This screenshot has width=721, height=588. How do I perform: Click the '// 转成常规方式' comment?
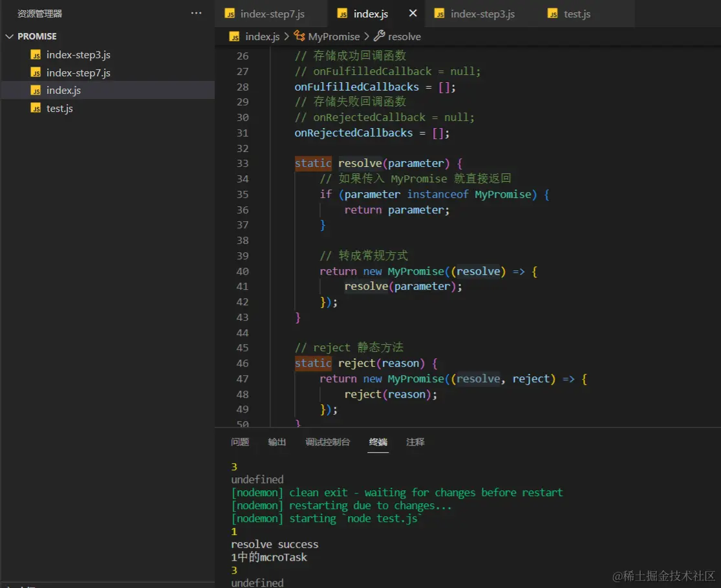363,256
